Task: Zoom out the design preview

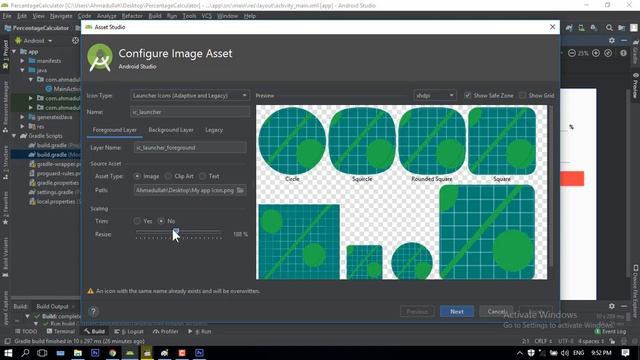Action: coord(572,53)
